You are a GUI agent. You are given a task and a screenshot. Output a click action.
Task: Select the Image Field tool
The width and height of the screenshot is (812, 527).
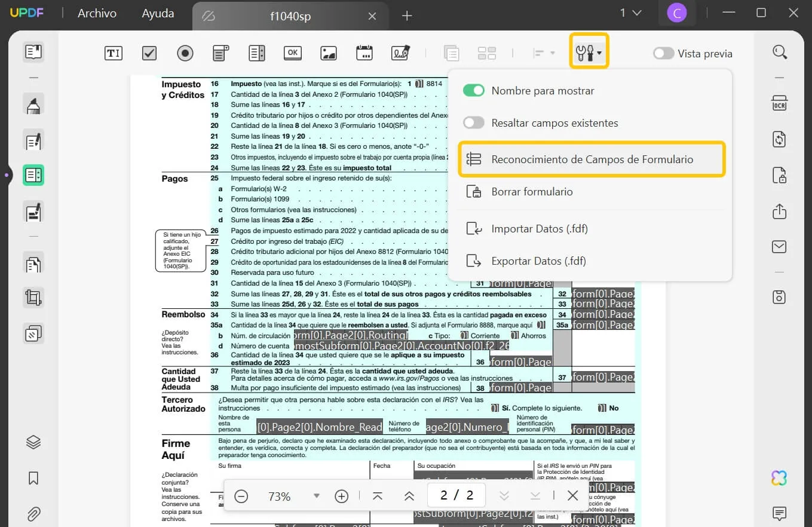pyautogui.click(x=329, y=53)
